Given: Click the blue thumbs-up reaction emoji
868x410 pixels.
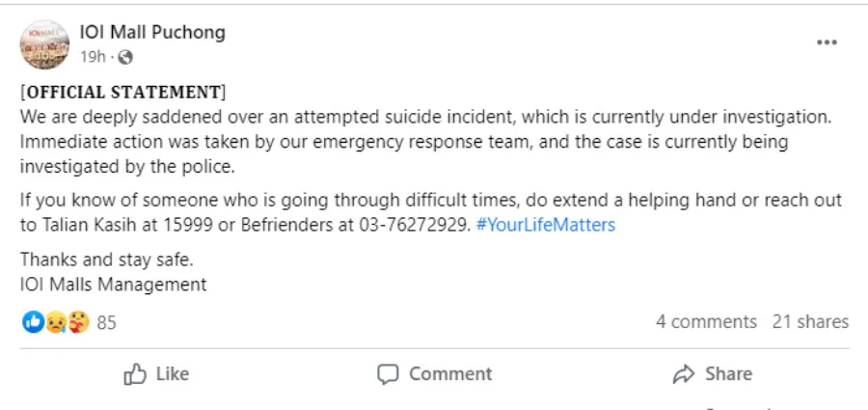Looking at the screenshot, I should coord(33,322).
